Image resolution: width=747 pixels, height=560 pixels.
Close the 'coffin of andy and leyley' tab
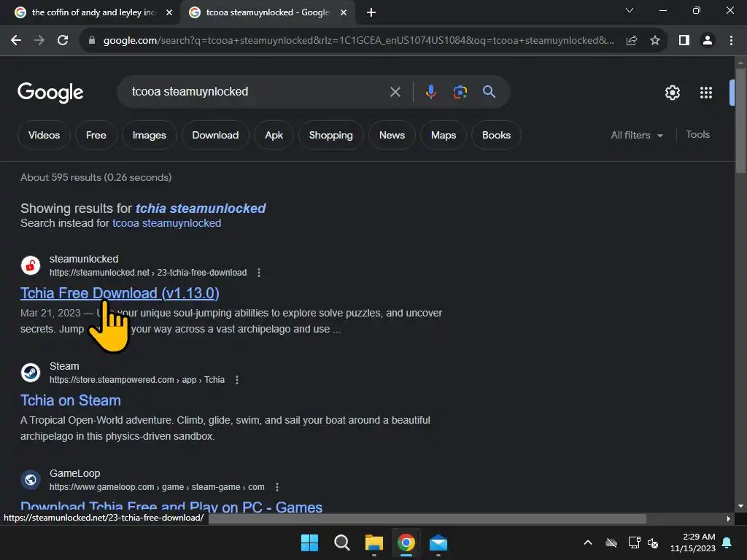tap(169, 12)
